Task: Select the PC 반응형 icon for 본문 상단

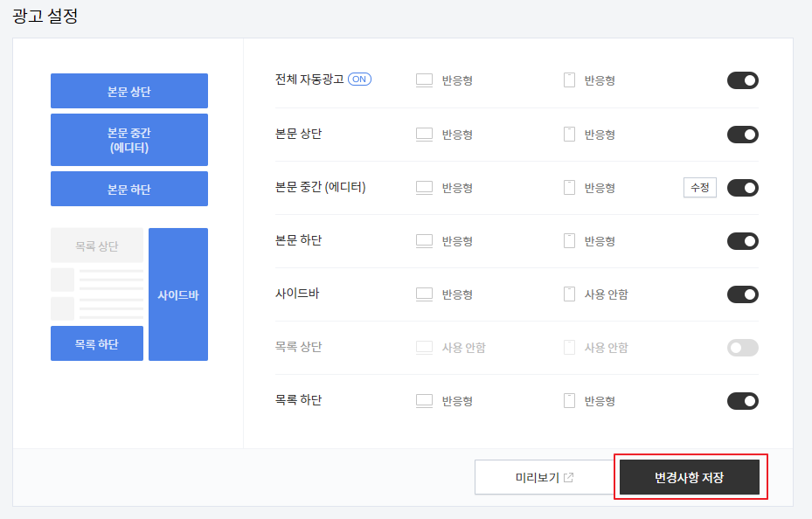Action: click(424, 134)
